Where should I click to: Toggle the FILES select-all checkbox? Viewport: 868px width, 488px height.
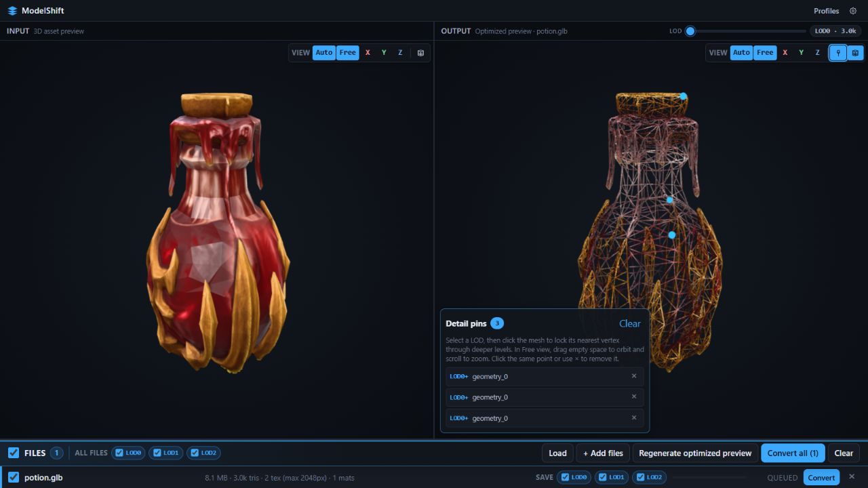(14, 453)
